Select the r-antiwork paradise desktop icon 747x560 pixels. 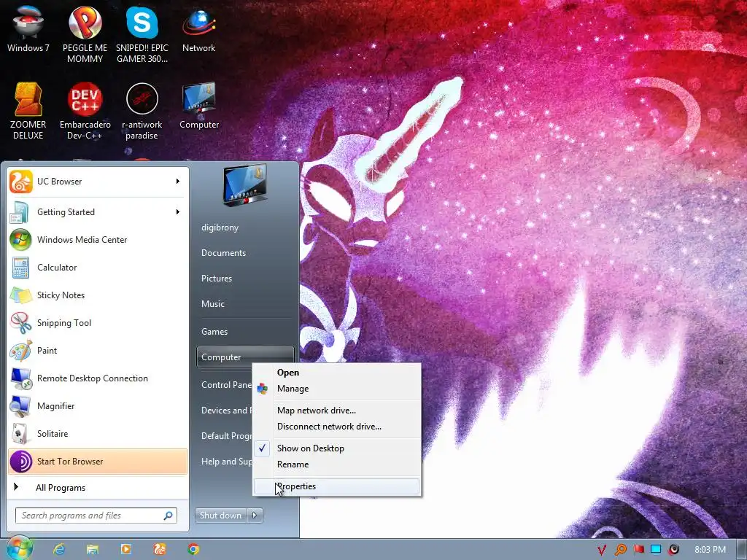[x=142, y=111]
